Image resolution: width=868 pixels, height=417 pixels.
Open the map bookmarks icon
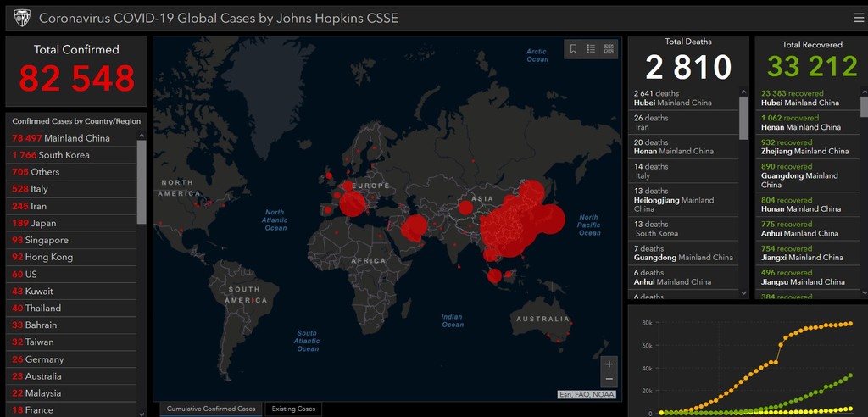pyautogui.click(x=574, y=48)
